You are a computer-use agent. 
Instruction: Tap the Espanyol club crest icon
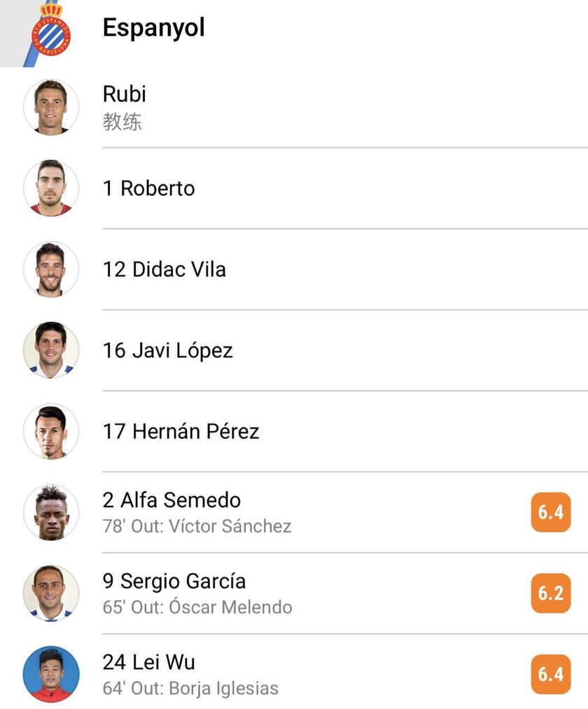point(50,32)
